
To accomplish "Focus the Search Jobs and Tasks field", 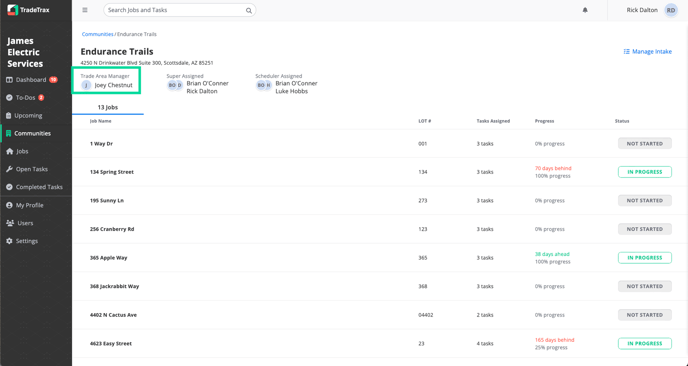I will coord(179,10).
